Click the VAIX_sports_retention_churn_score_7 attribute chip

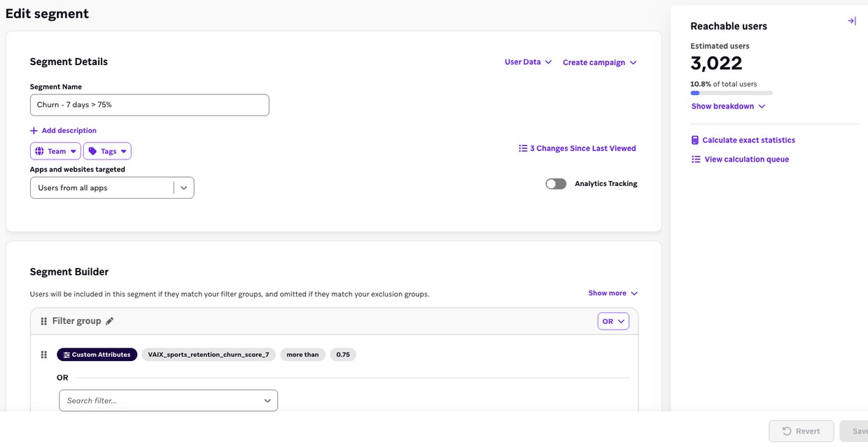tap(209, 355)
